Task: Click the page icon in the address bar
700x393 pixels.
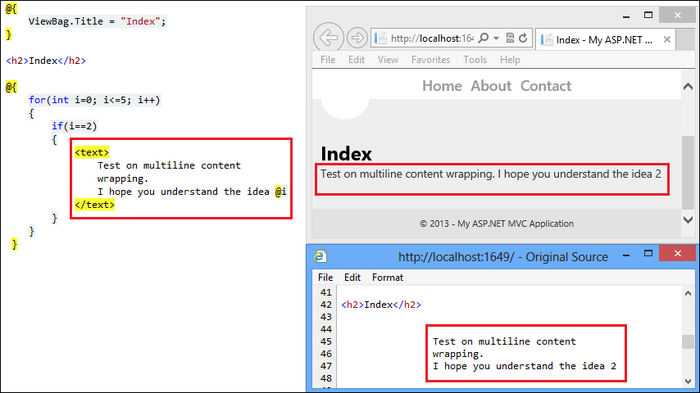Action: (380, 38)
